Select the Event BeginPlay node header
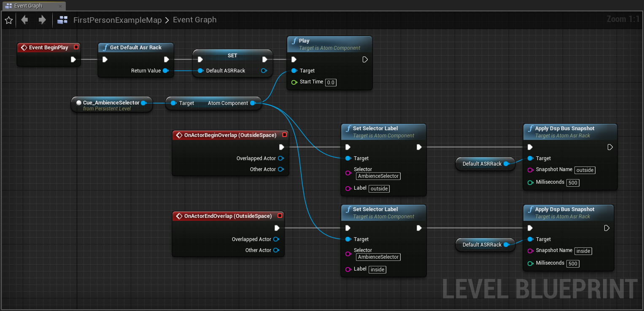The height and width of the screenshot is (311, 644). pyautogui.click(x=49, y=48)
